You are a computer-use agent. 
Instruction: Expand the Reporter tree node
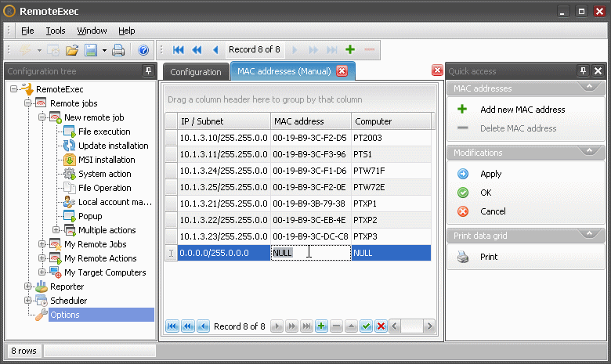pyautogui.click(x=27, y=287)
